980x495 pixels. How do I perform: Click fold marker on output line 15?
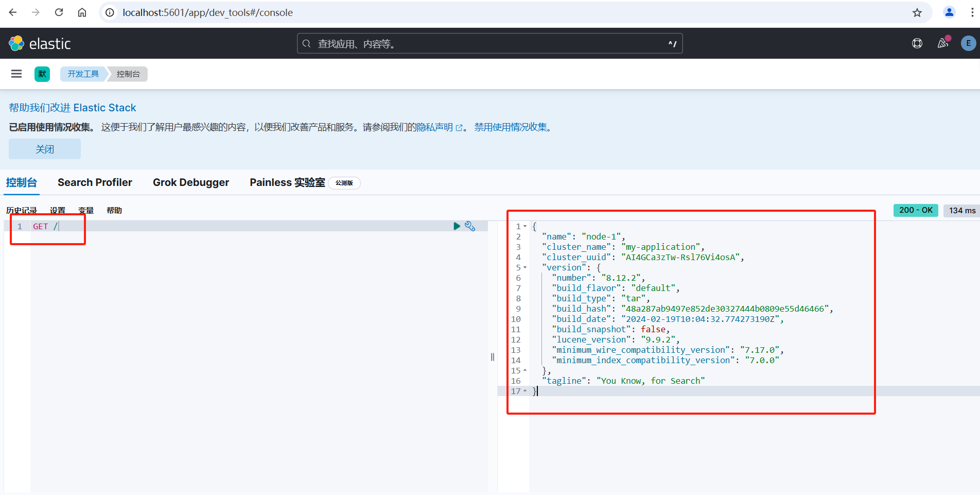tap(525, 370)
